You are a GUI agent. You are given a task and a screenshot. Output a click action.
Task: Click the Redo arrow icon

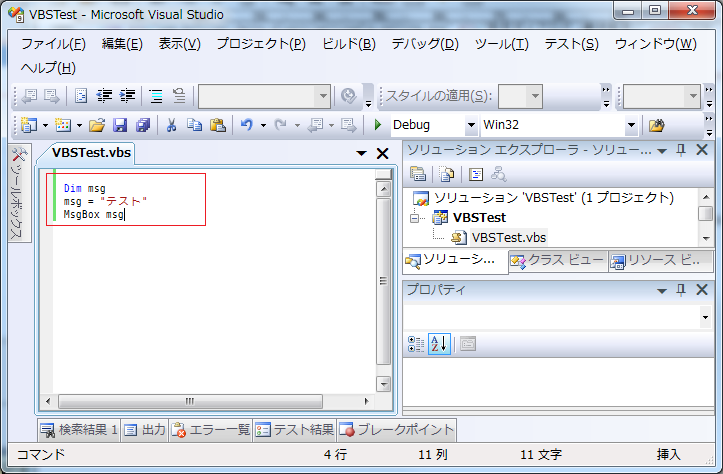pos(280,124)
